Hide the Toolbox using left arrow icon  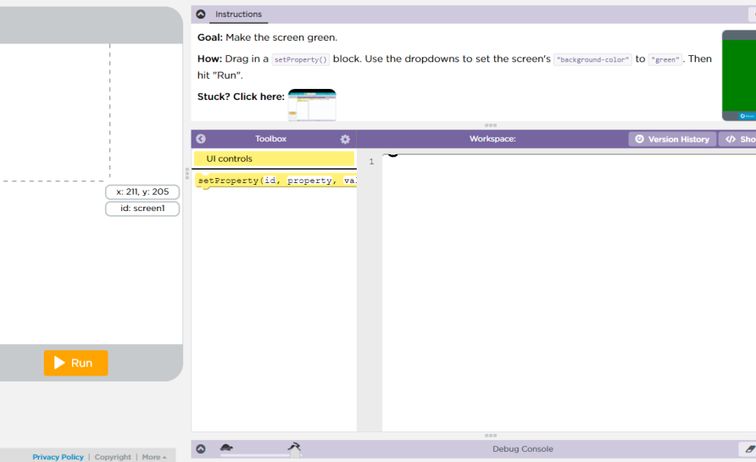click(201, 139)
